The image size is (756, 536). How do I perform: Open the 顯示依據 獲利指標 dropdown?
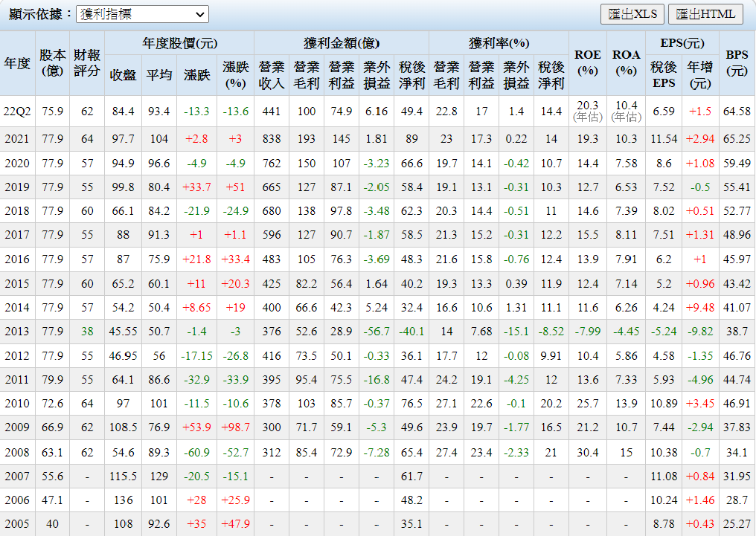click(142, 14)
